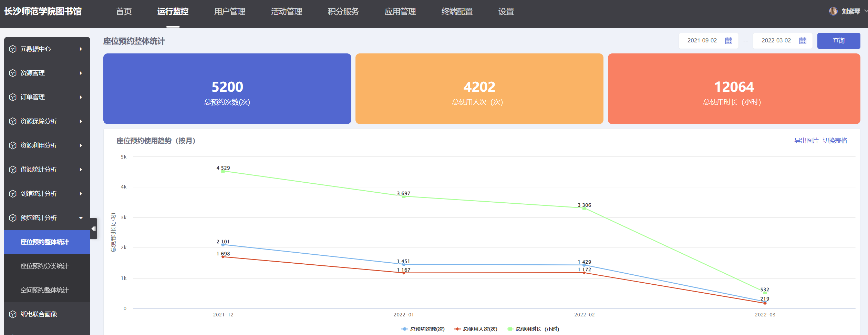The height and width of the screenshot is (335, 868).
Task: Click the user avatar picture
Action: (833, 11)
